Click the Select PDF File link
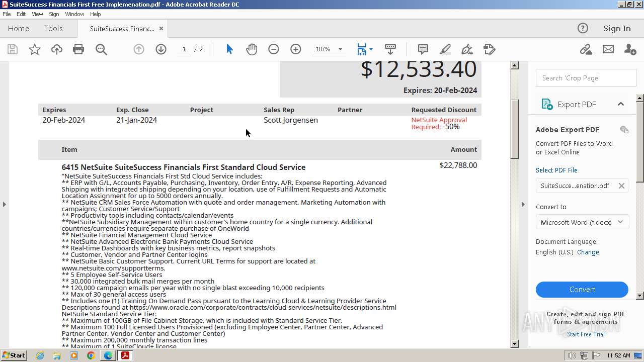 tap(556, 170)
